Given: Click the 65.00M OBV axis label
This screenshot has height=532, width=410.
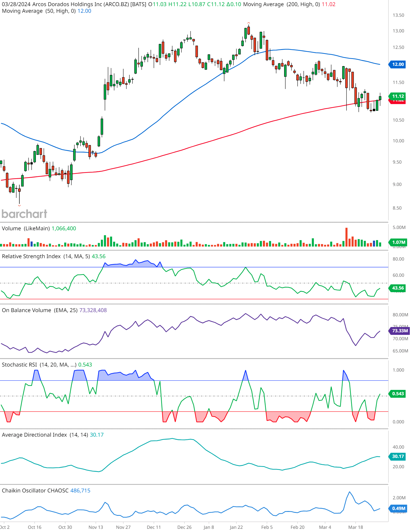Looking at the screenshot, I should pyautogui.click(x=400, y=351).
